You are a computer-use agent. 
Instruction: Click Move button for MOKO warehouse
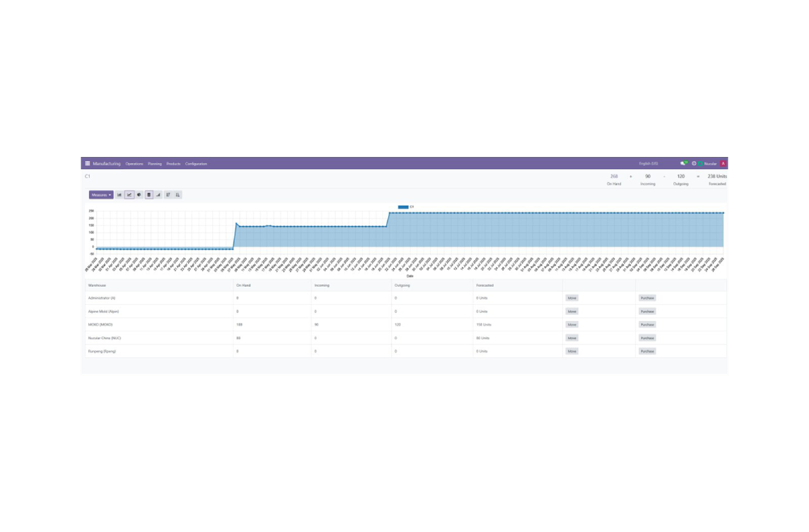[572, 324]
